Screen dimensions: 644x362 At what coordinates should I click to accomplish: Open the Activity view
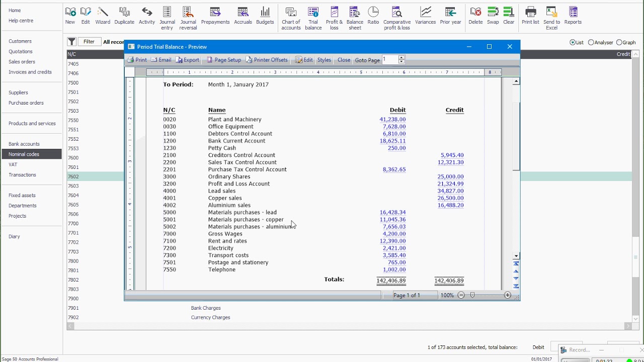[x=147, y=16]
